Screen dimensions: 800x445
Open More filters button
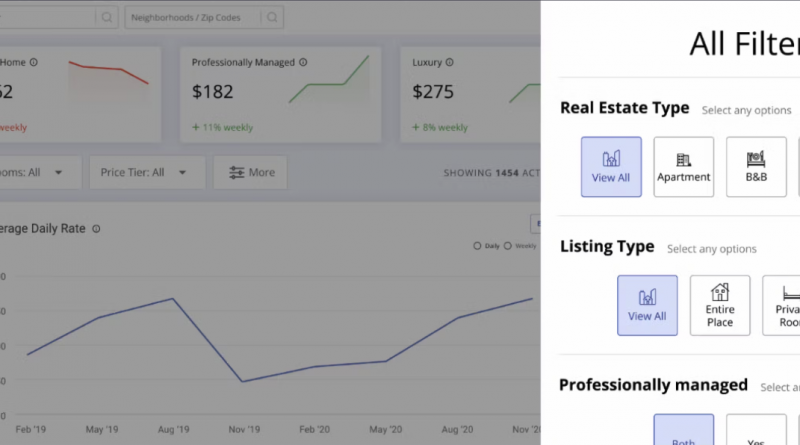[x=251, y=172]
